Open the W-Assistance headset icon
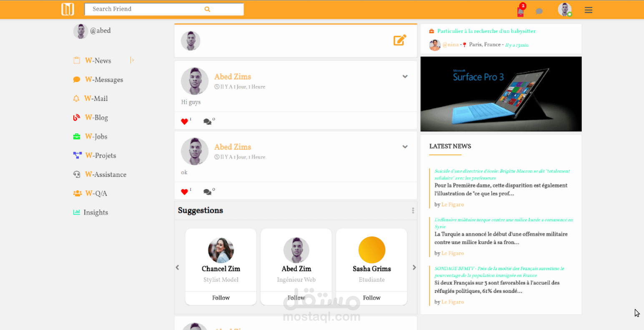This screenshot has height=330, width=644. coord(77,174)
